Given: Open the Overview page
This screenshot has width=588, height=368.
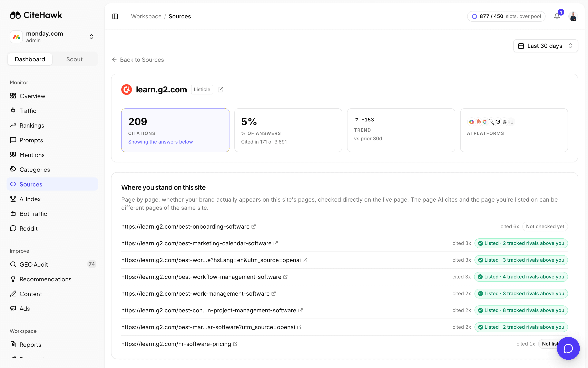Looking at the screenshot, I should [x=52, y=96].
